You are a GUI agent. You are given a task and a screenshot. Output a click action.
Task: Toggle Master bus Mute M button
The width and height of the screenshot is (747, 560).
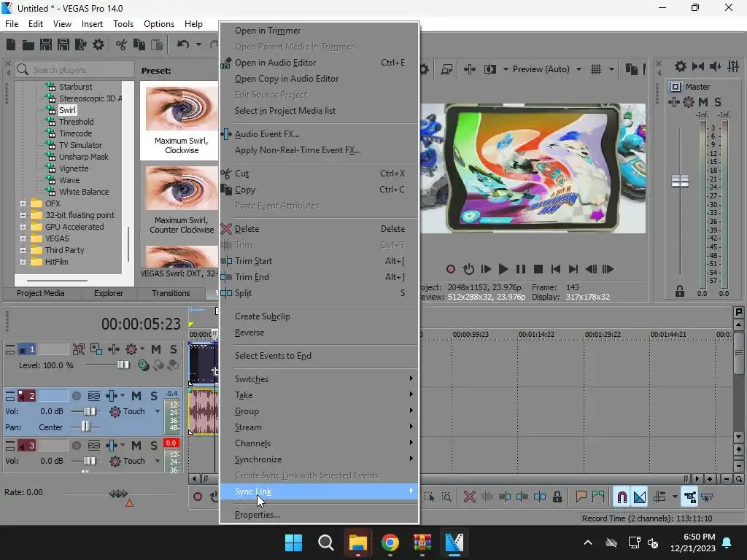[703, 102]
